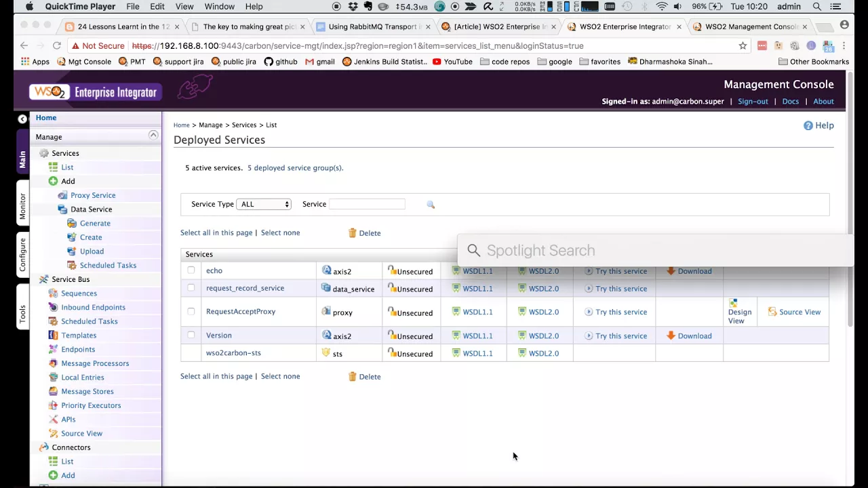Click the Sign-out link

pos(753,102)
